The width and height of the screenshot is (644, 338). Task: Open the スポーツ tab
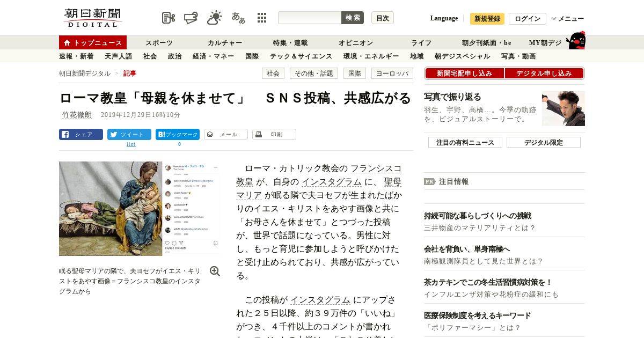click(159, 42)
